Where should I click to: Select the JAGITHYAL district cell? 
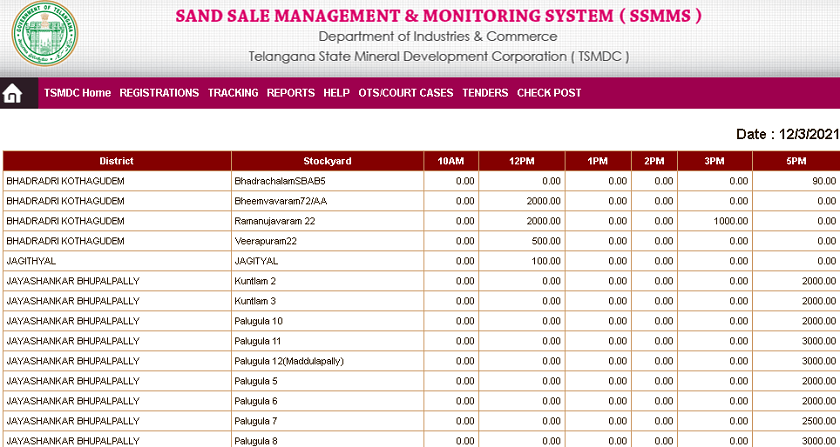tap(117, 261)
